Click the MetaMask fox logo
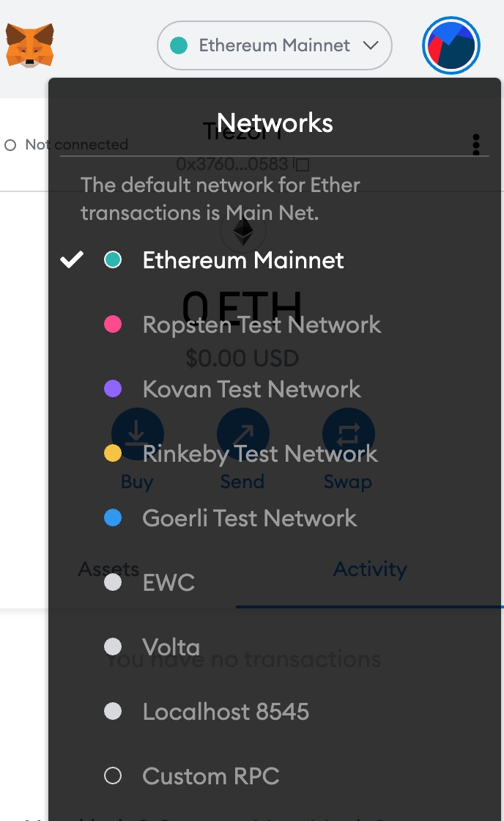This screenshot has width=504, height=821. 30,45
